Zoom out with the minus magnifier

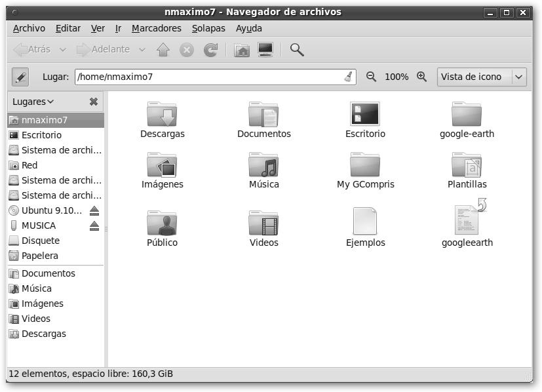pos(371,77)
